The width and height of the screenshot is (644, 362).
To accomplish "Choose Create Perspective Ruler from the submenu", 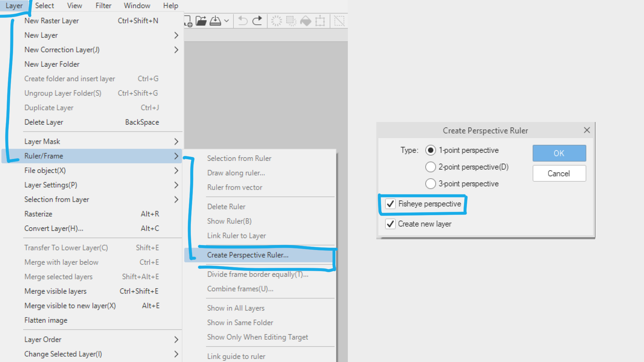I will (248, 255).
